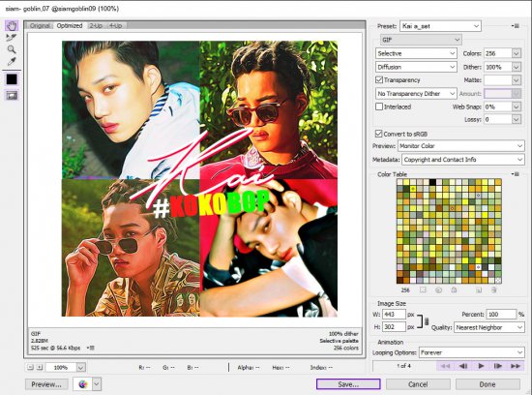532x395 pixels.
Task: Click the Percent input field
Action: point(501,315)
